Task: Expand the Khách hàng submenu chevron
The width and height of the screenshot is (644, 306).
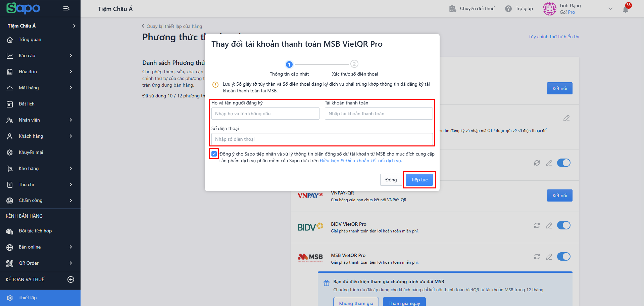Action: tap(71, 136)
